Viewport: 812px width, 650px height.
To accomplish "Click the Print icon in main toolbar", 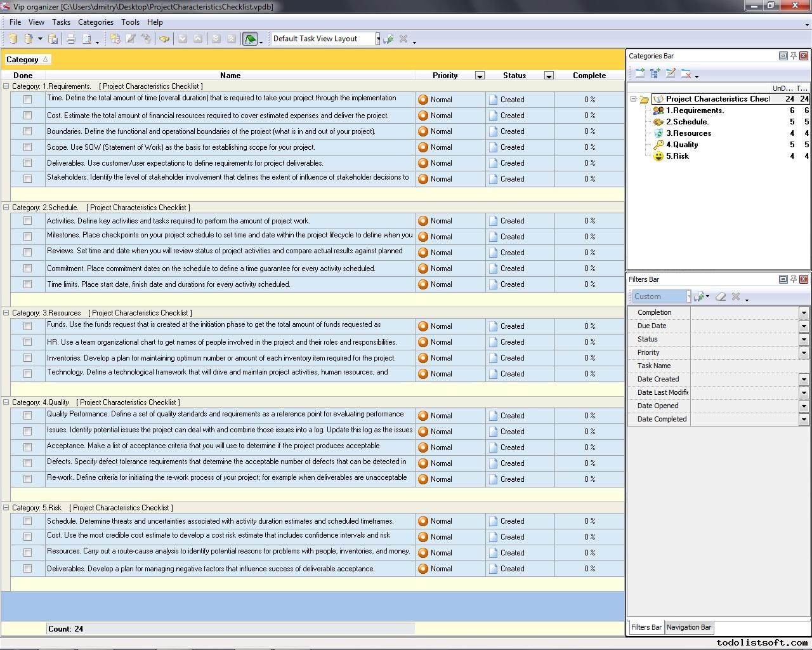I will point(71,39).
